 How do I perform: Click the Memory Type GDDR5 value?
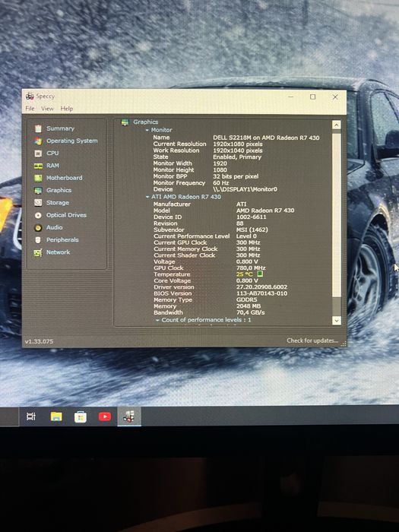point(247,300)
